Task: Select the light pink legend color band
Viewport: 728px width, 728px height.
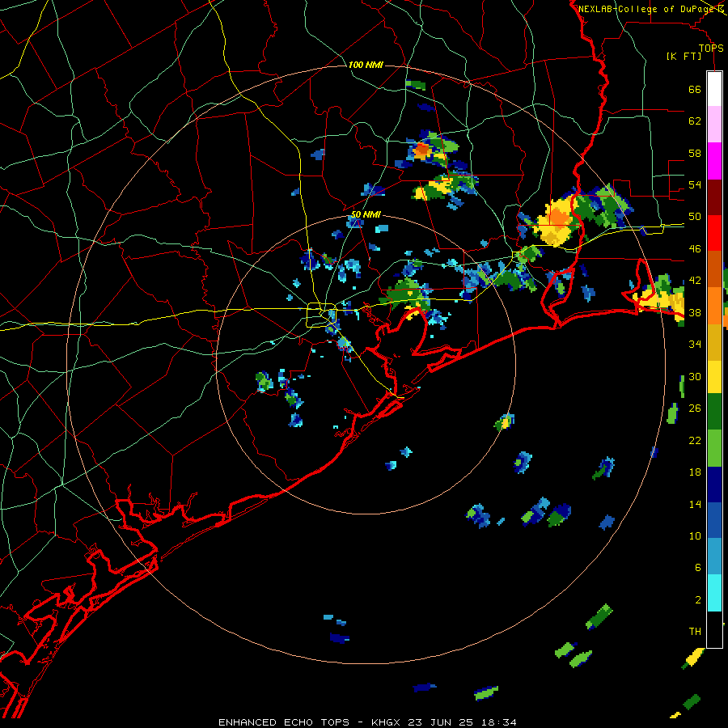Action: (714, 124)
